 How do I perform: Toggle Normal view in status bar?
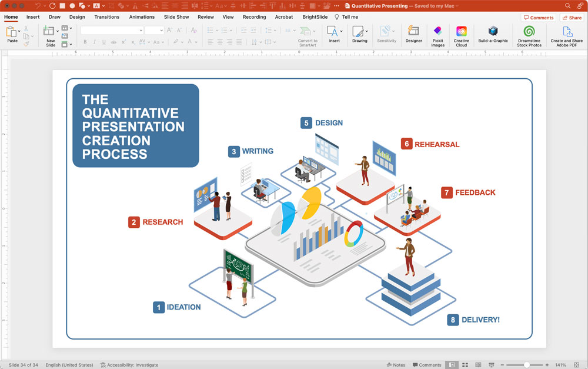(452, 365)
